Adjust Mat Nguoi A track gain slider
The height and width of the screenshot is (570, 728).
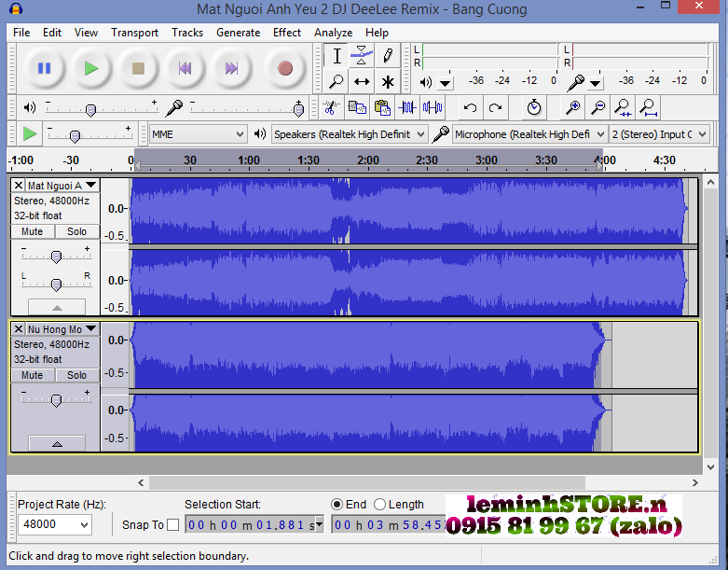pyautogui.click(x=56, y=256)
